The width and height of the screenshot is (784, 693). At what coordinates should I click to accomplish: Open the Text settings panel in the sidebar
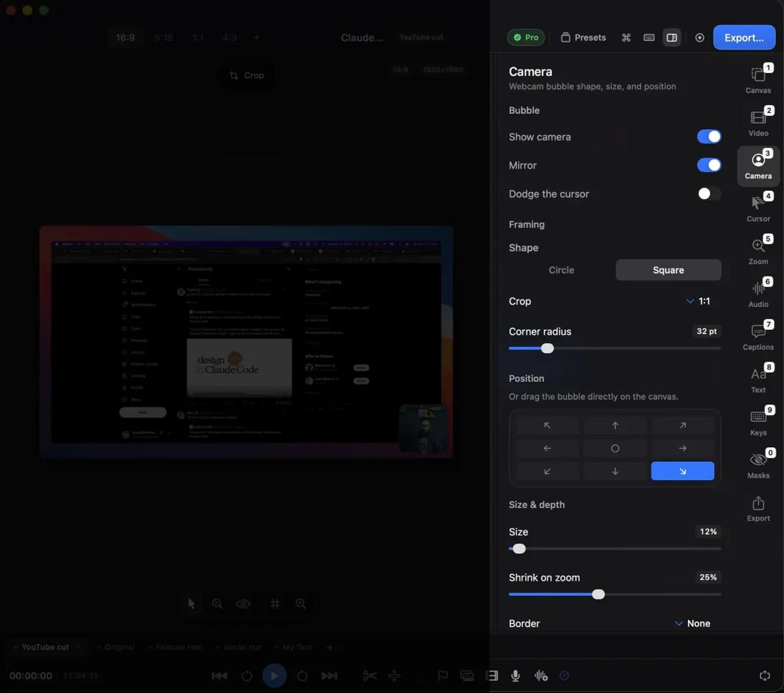click(x=758, y=379)
